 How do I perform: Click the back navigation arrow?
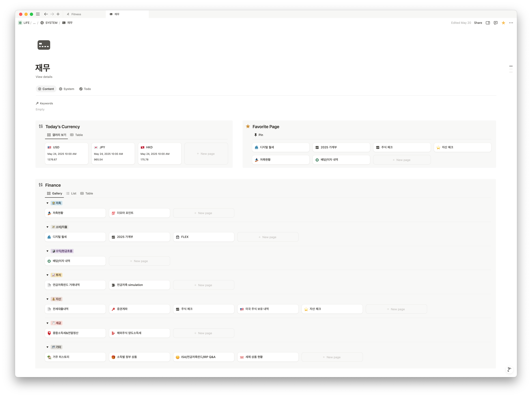(x=46, y=14)
